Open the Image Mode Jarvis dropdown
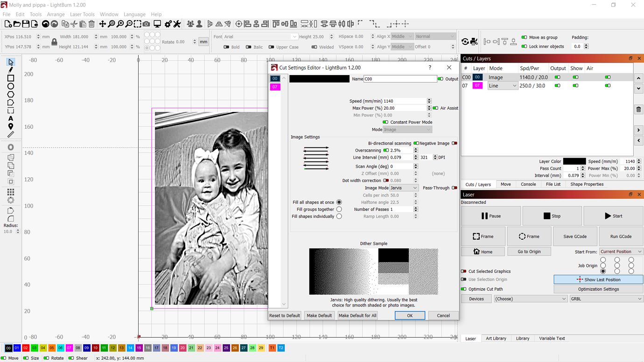644x362 pixels. tap(404, 188)
